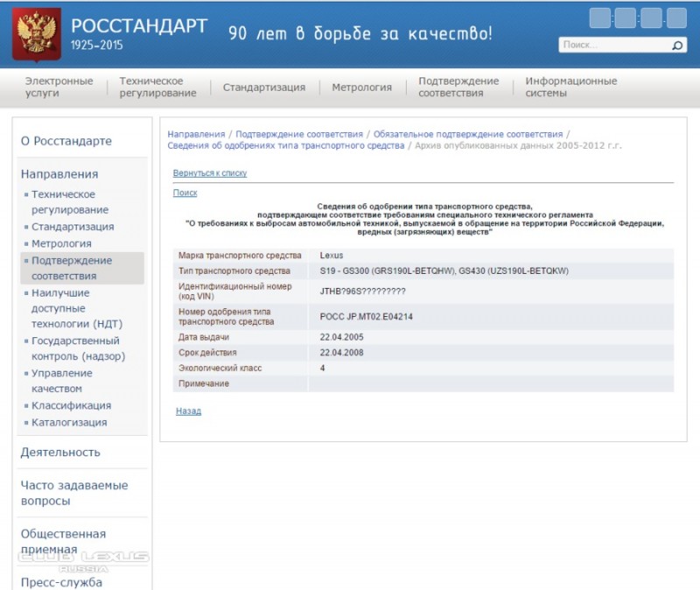Click Направления breadcrumb link

point(196,135)
